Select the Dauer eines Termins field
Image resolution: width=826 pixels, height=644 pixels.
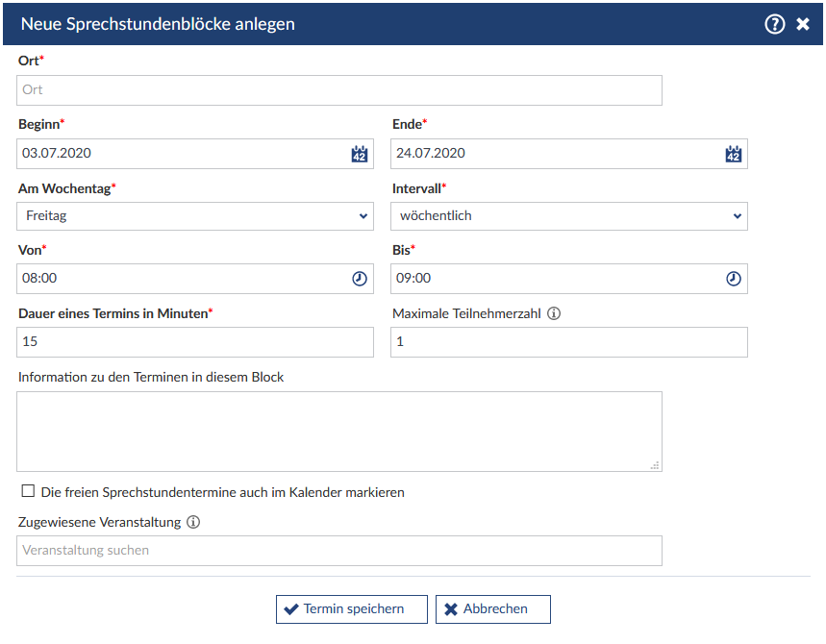tap(195, 342)
